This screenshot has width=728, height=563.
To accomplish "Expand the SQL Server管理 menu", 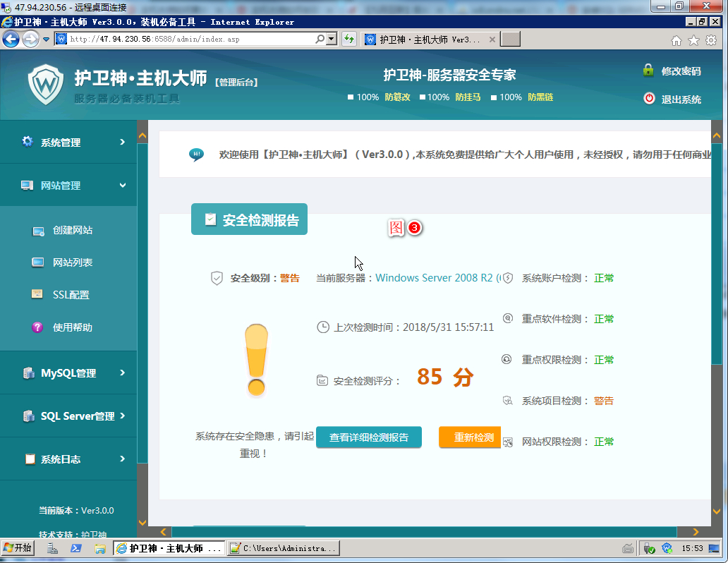I will pos(68,416).
